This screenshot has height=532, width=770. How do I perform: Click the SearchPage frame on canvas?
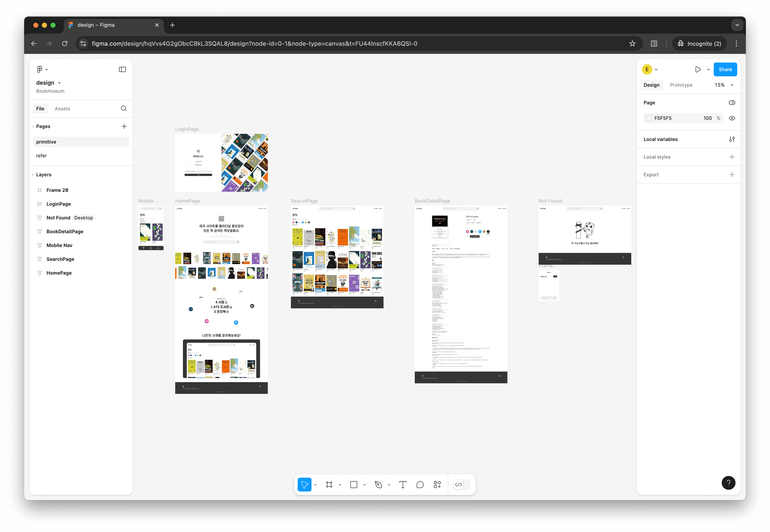point(337,257)
